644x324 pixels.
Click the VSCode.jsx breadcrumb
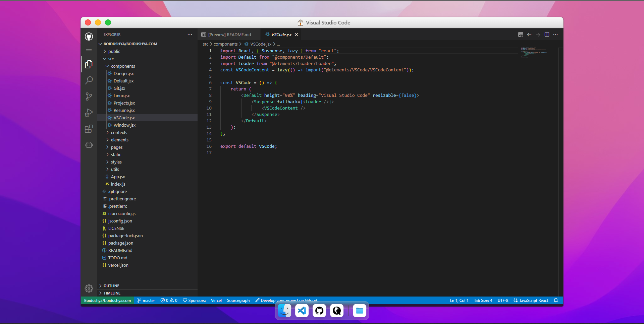pos(258,44)
